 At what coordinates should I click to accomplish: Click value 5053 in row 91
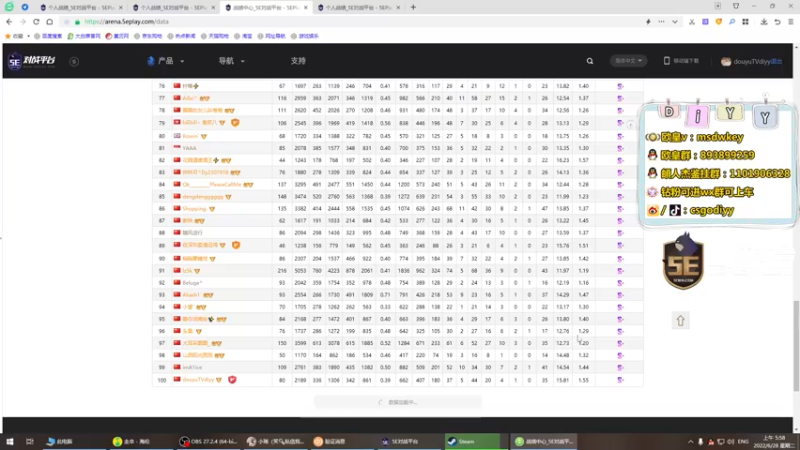point(300,271)
